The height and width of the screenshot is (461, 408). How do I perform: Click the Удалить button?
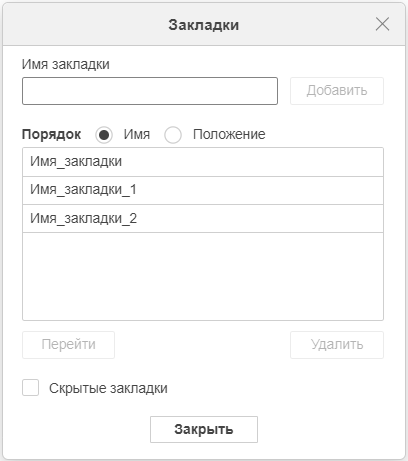(x=337, y=345)
